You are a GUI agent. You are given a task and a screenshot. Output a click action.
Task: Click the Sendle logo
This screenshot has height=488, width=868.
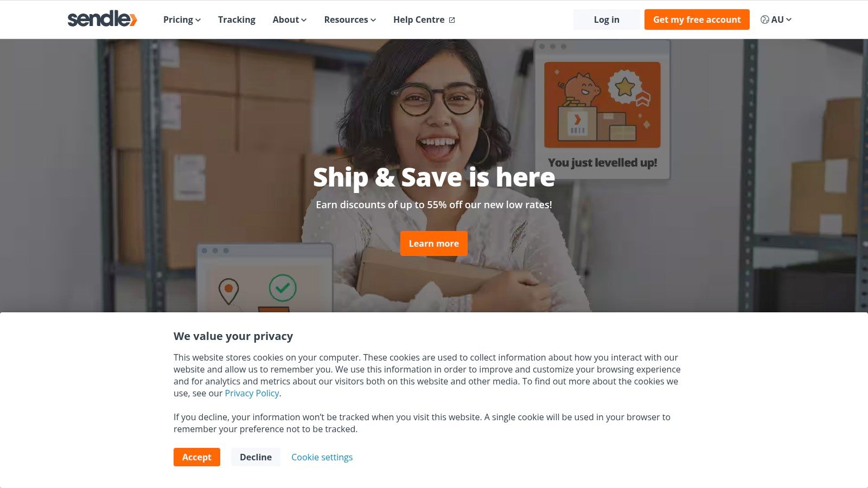[102, 19]
